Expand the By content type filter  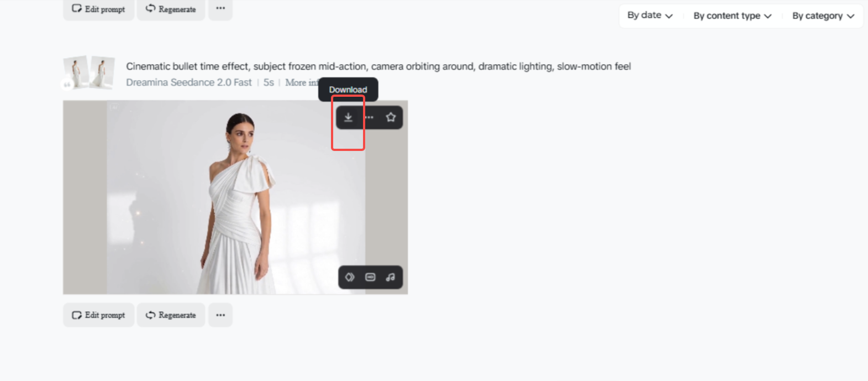732,16
